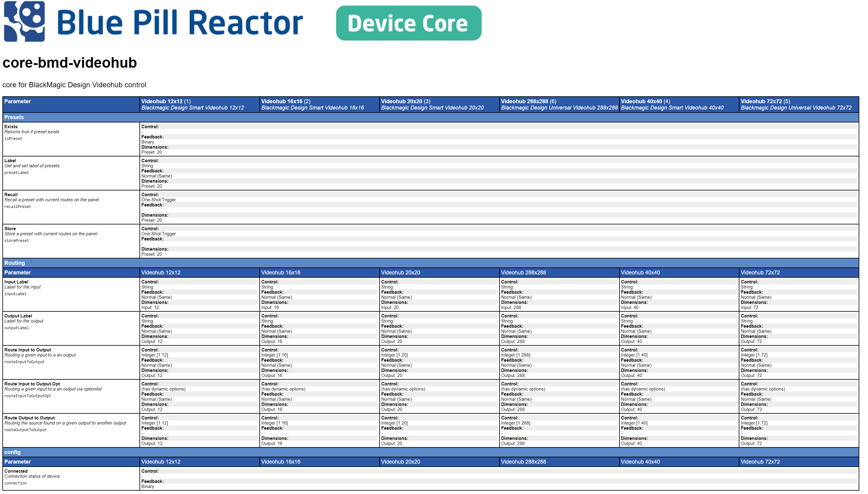
Task: Click the Blue Pill Reactor gear logo
Action: coord(24,21)
